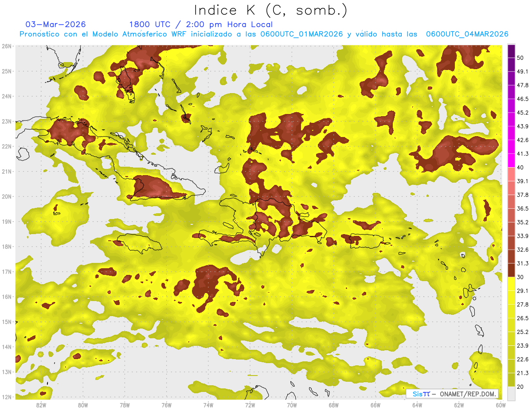Click the valid-until time "0600UTC_04MAR2026"
Image resolution: width=532 pixels, height=411 pixels.
[467, 34]
